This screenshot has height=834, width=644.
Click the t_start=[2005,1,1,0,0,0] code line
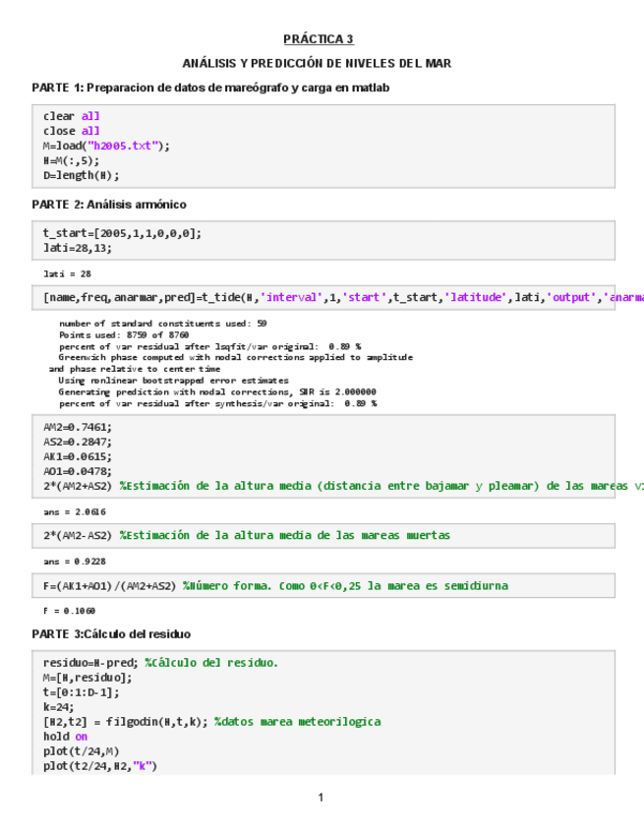122,233
